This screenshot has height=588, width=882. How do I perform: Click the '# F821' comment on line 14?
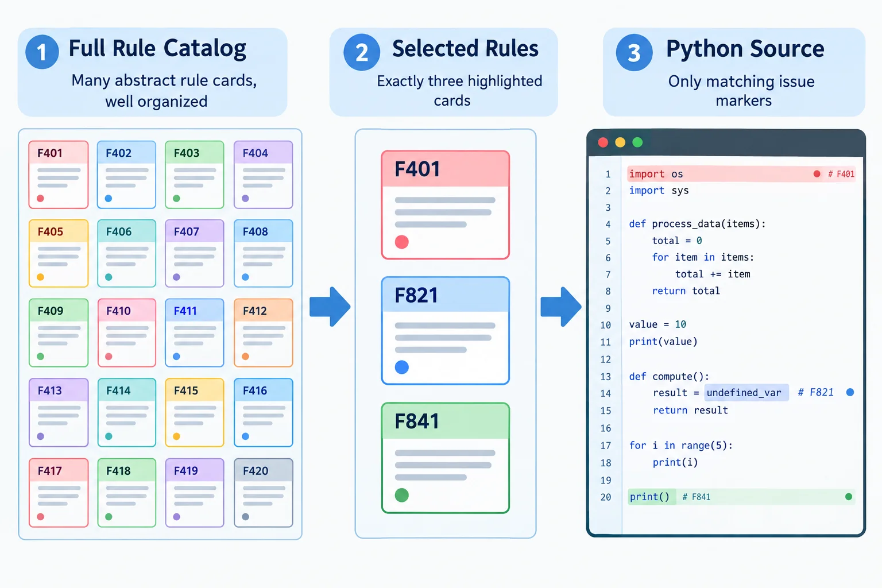[815, 392]
